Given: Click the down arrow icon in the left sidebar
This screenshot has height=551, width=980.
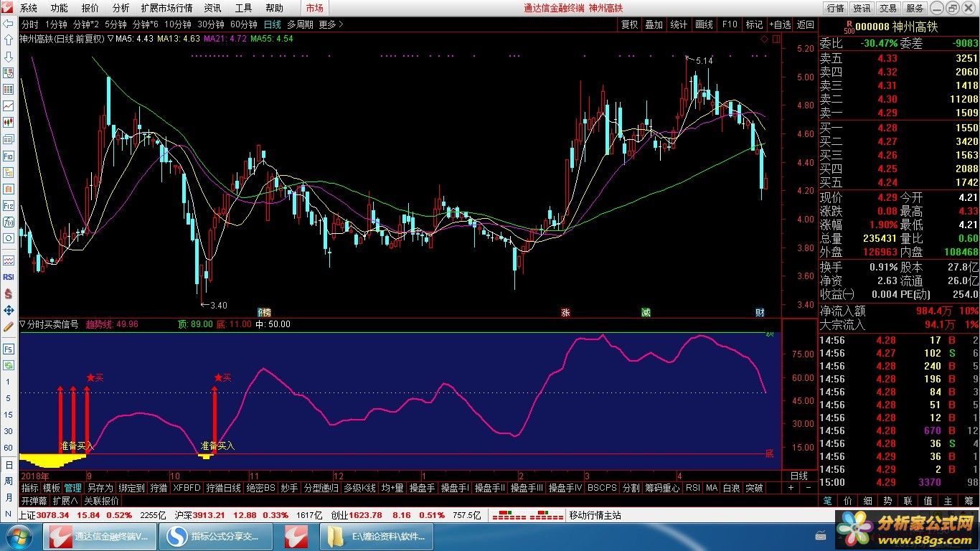Looking at the screenshot, I should (x=9, y=57).
